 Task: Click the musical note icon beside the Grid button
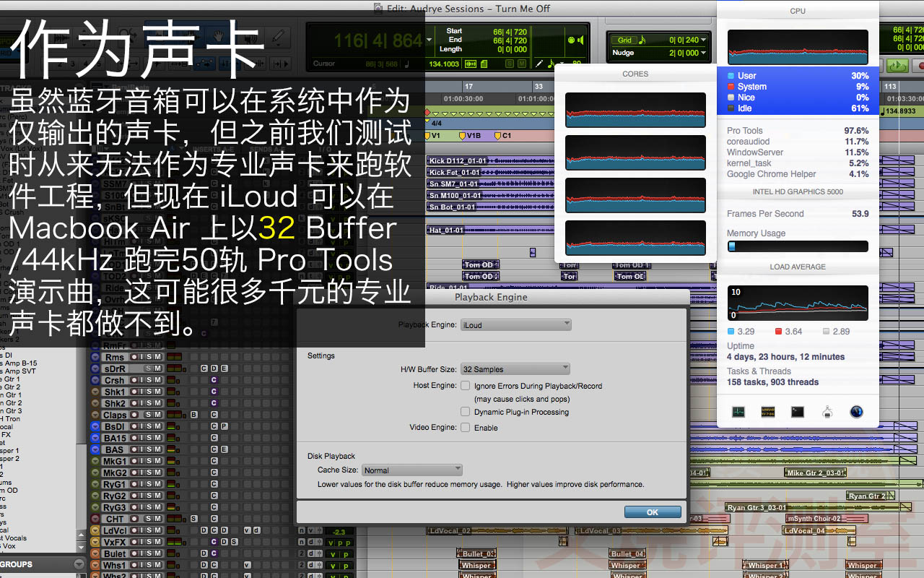pyautogui.click(x=642, y=40)
